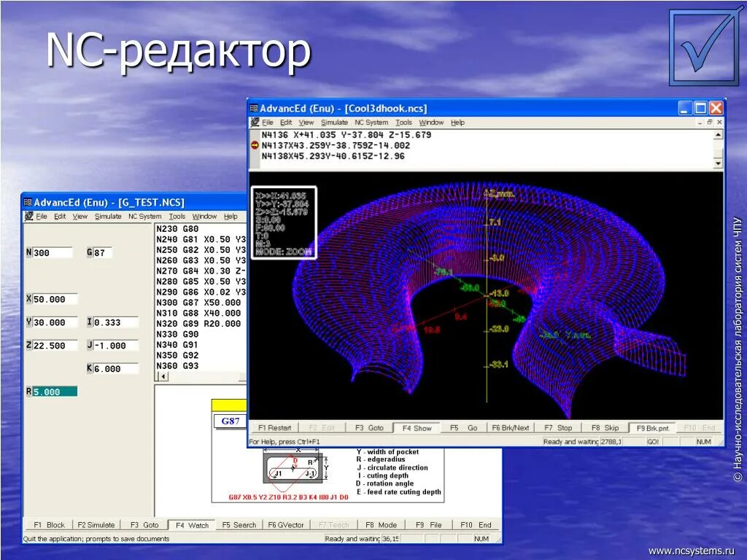
Task: Click F3 Goto in G_TEST.NCS window
Action: coord(144,525)
